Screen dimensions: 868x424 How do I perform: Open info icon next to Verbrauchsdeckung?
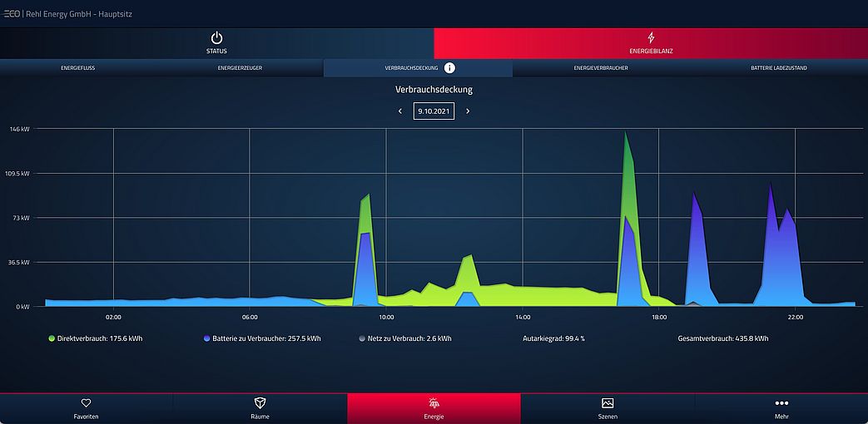(x=449, y=68)
